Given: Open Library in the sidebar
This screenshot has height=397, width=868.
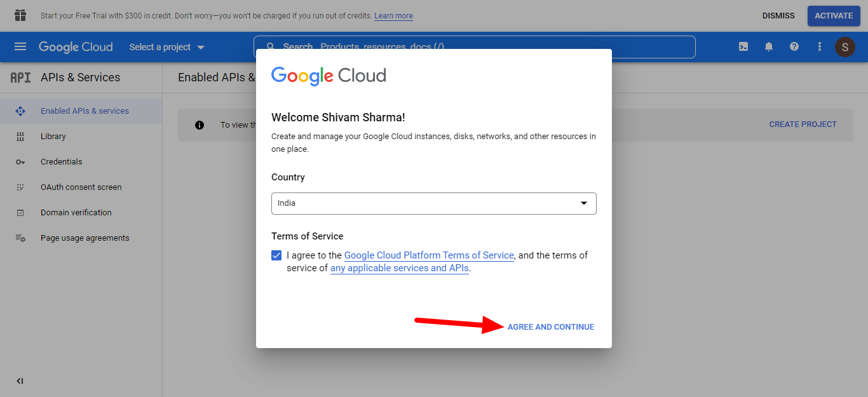Looking at the screenshot, I should point(53,137).
